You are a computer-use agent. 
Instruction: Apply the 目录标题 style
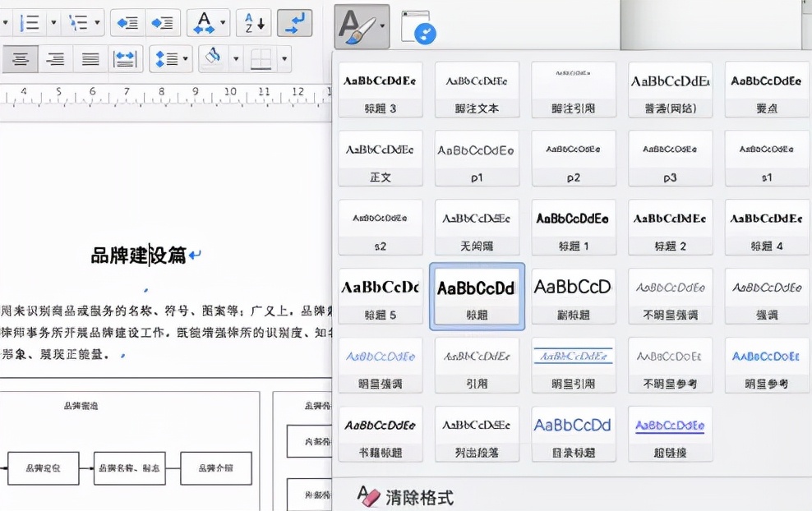click(574, 433)
